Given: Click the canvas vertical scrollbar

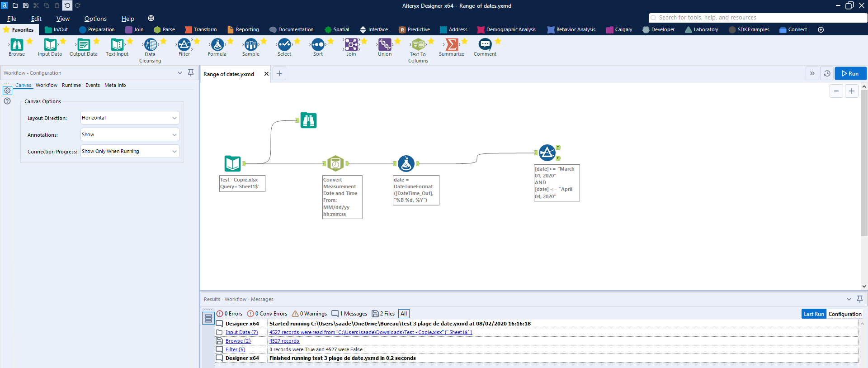Looking at the screenshot, I should point(863,163).
